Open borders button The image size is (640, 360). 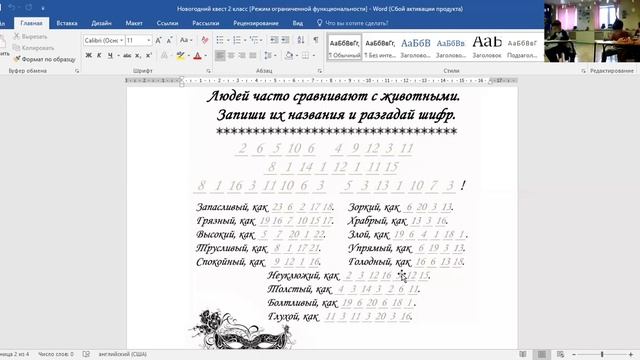click(x=305, y=56)
